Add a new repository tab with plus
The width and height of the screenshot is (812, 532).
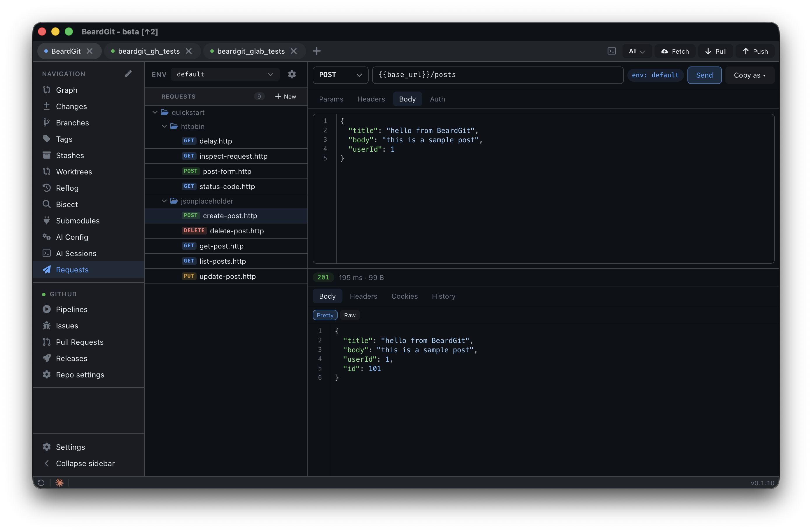pyautogui.click(x=317, y=51)
